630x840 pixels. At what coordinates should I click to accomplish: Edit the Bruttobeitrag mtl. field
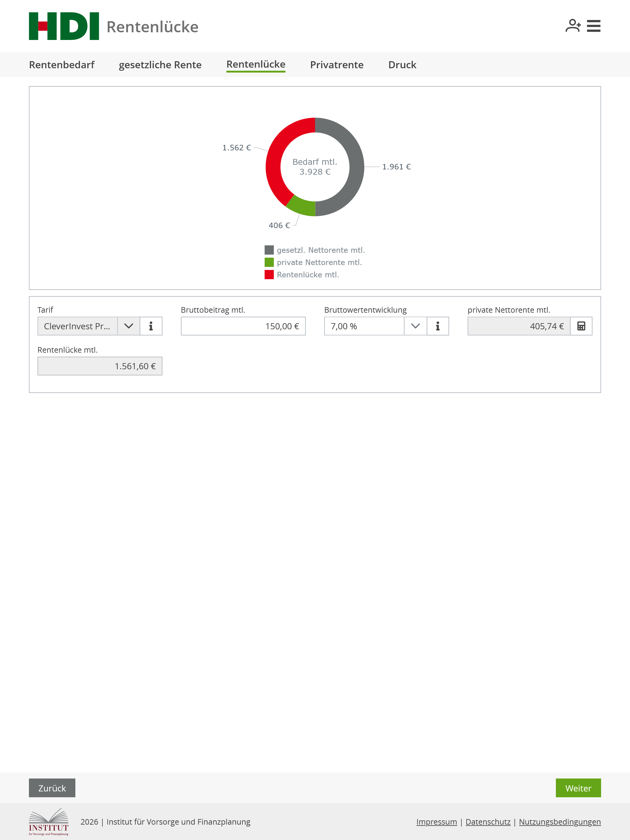(x=243, y=326)
